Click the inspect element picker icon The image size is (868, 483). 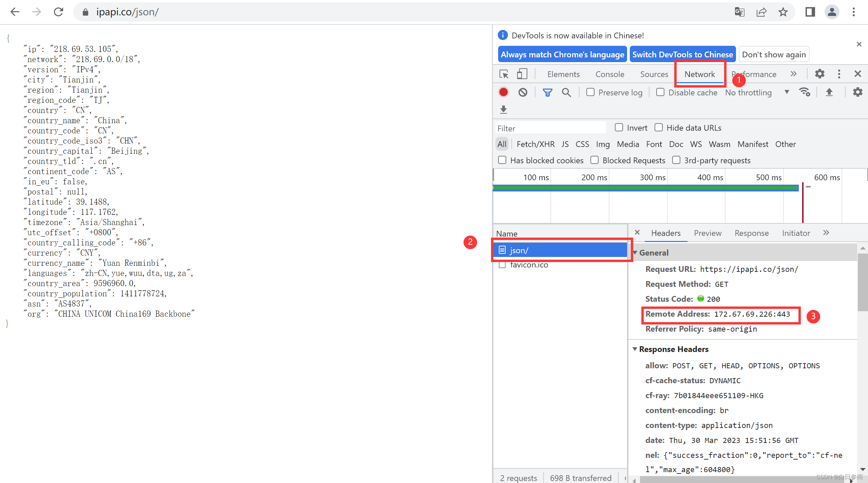[x=504, y=74]
